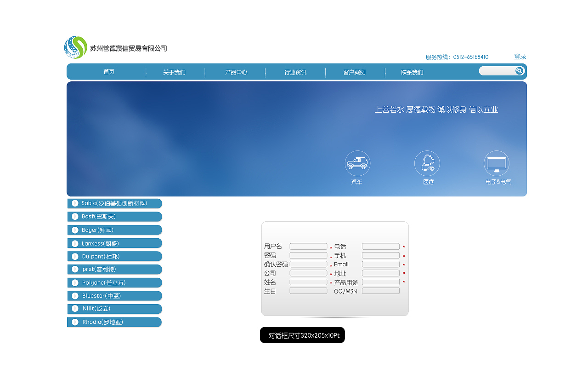Click the arrow icon beside Sabic
Image resolution: width=588 pixels, height=368 pixels.
pos(75,203)
